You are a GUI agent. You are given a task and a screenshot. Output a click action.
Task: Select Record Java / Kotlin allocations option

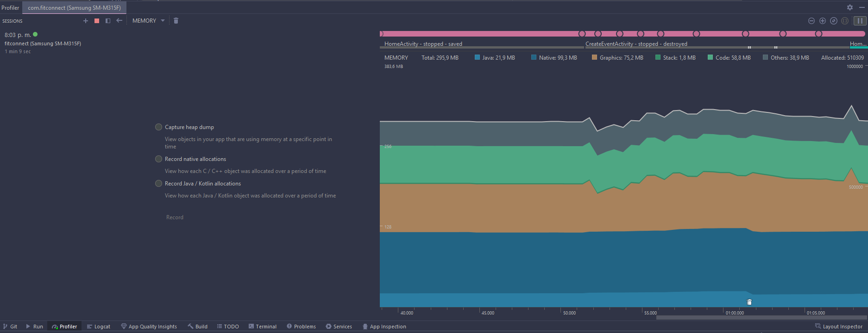coord(198,184)
